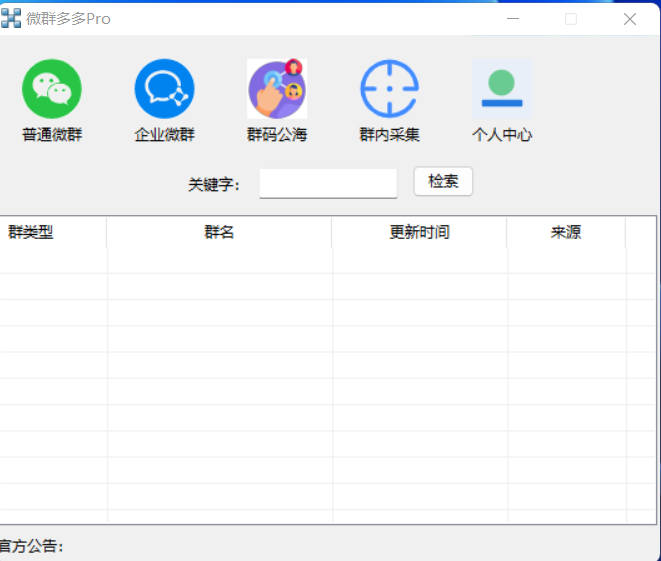Click the 来源 column header

[566, 232]
